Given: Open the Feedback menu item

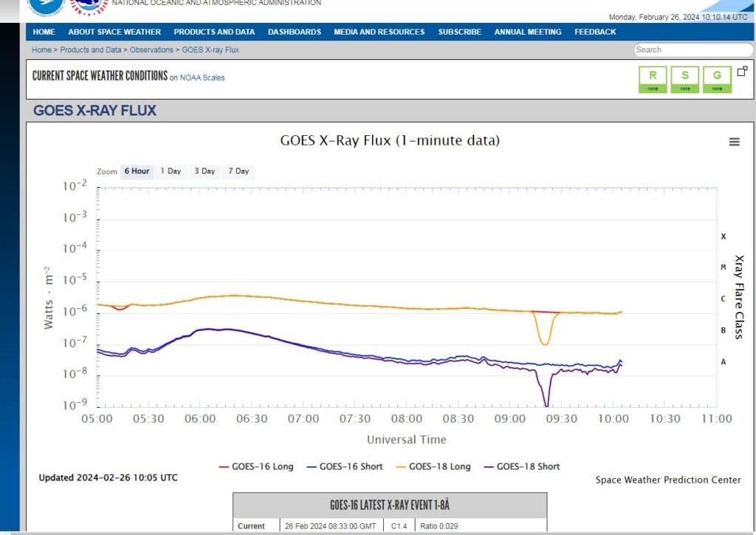Looking at the screenshot, I should coord(595,32).
